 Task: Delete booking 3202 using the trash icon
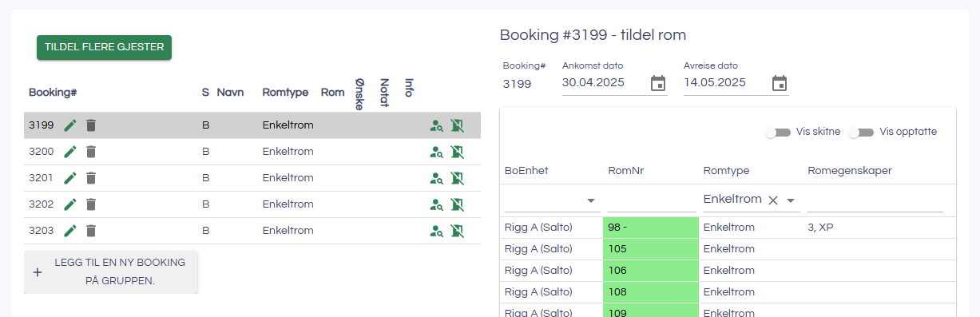pos(91,204)
